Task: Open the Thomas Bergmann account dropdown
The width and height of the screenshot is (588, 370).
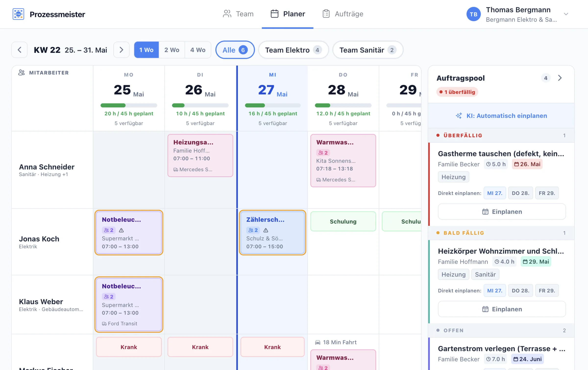Action: tap(566, 14)
